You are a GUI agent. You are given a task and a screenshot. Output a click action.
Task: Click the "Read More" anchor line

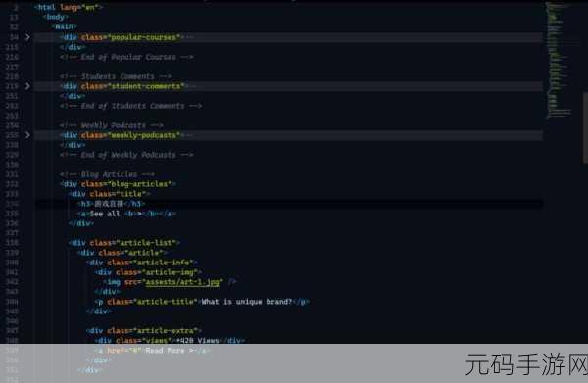(x=152, y=350)
